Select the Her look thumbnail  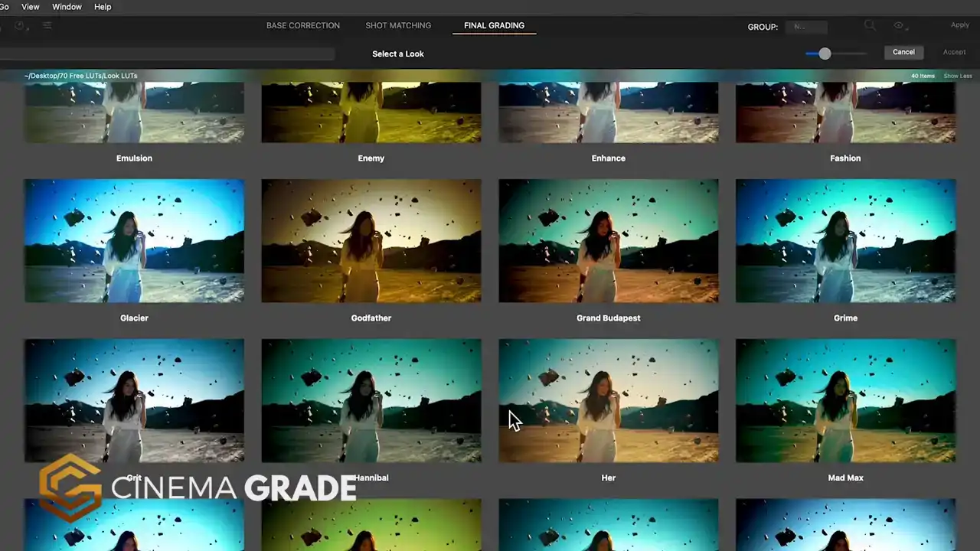pyautogui.click(x=608, y=400)
